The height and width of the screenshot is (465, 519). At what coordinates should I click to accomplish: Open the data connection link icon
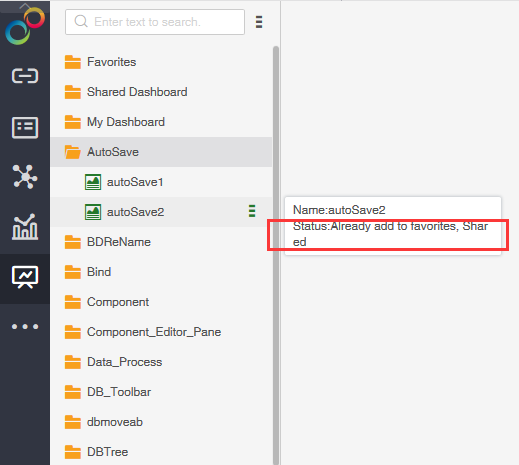click(25, 76)
